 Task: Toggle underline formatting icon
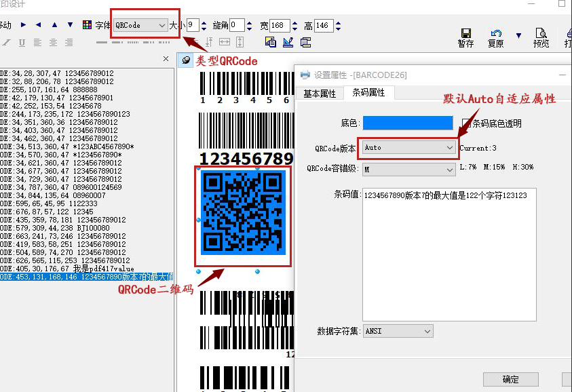22,42
